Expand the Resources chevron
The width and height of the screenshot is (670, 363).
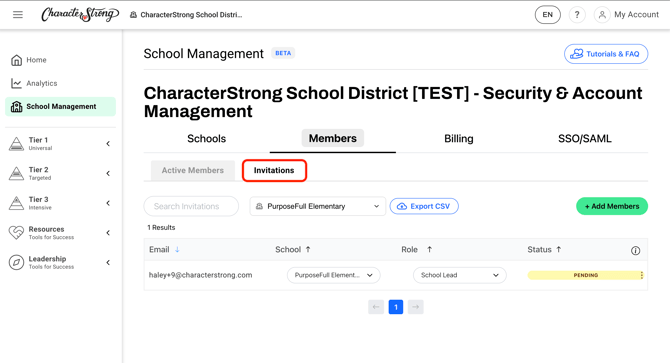[x=108, y=233]
